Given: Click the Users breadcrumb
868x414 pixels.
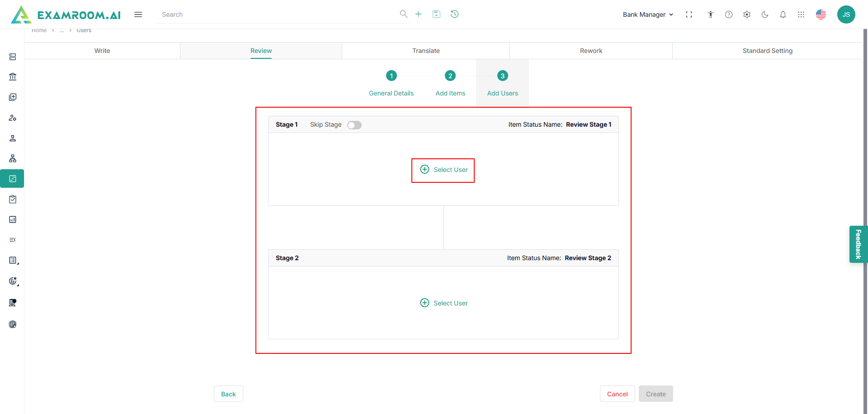Looking at the screenshot, I should tap(84, 30).
